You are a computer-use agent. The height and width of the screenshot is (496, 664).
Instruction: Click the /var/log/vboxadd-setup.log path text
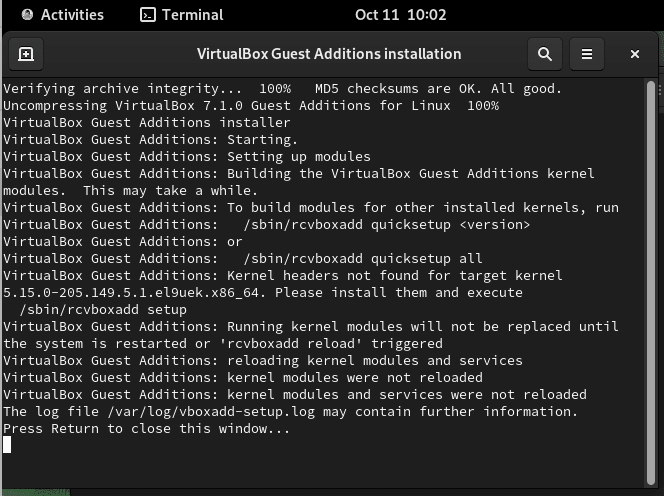[x=211, y=412]
